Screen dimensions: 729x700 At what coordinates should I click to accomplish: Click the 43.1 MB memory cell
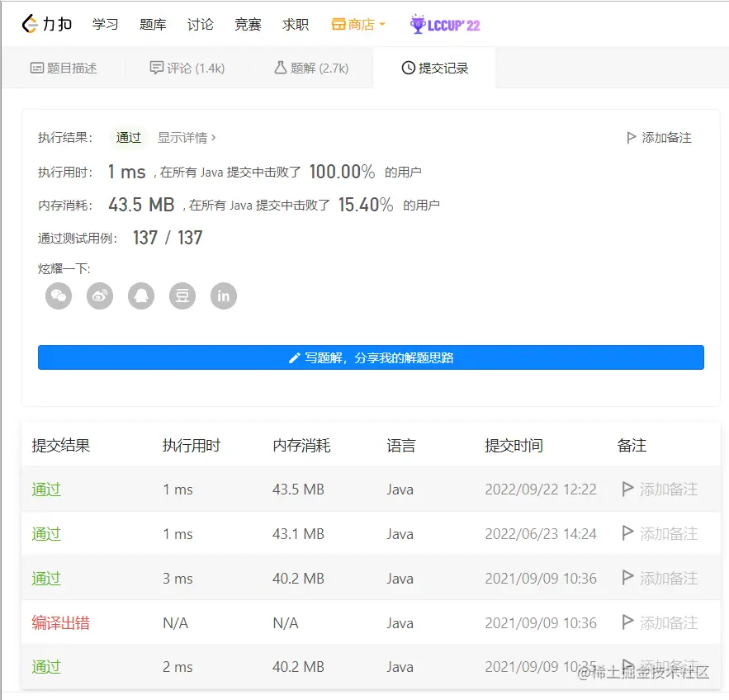[x=298, y=533]
